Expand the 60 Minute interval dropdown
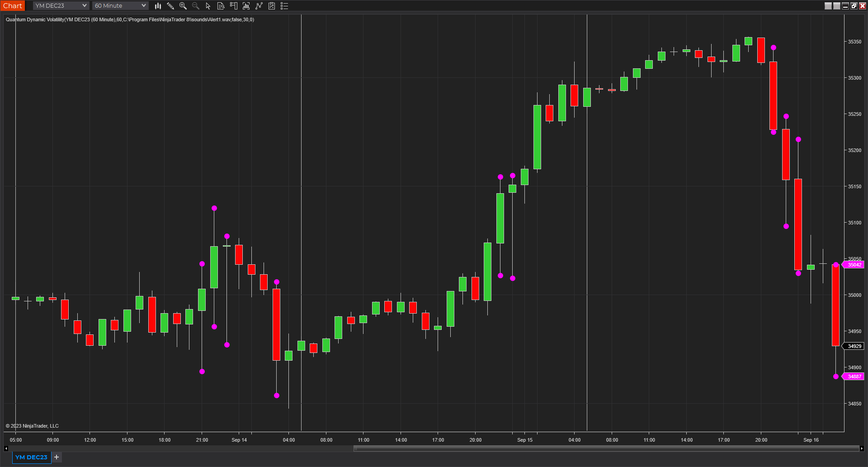The height and width of the screenshot is (467, 868). click(120, 6)
